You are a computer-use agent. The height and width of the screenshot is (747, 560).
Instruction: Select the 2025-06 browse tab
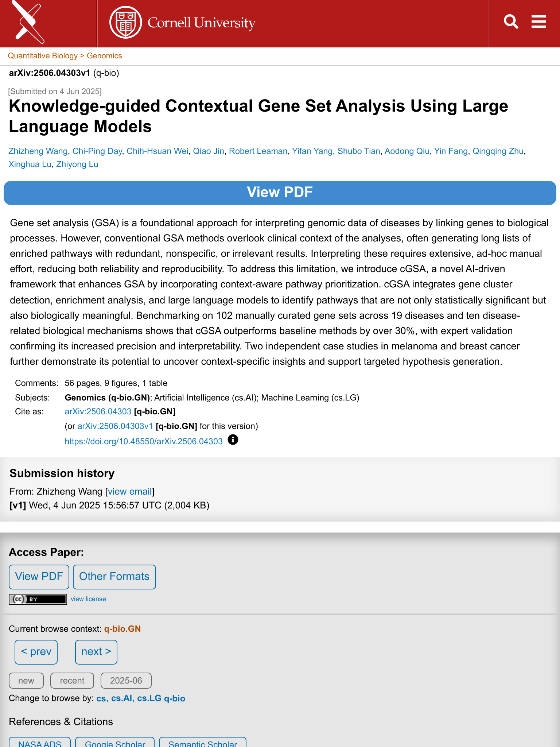coord(126,681)
